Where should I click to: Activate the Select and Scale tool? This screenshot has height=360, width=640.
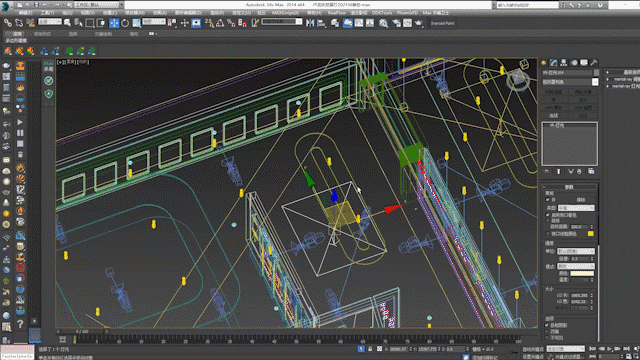coord(136,23)
